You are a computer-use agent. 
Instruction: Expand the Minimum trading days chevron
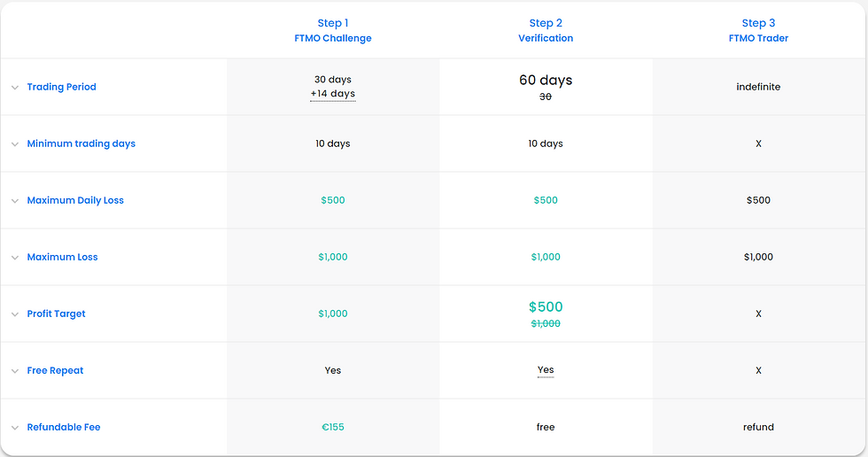tap(15, 144)
